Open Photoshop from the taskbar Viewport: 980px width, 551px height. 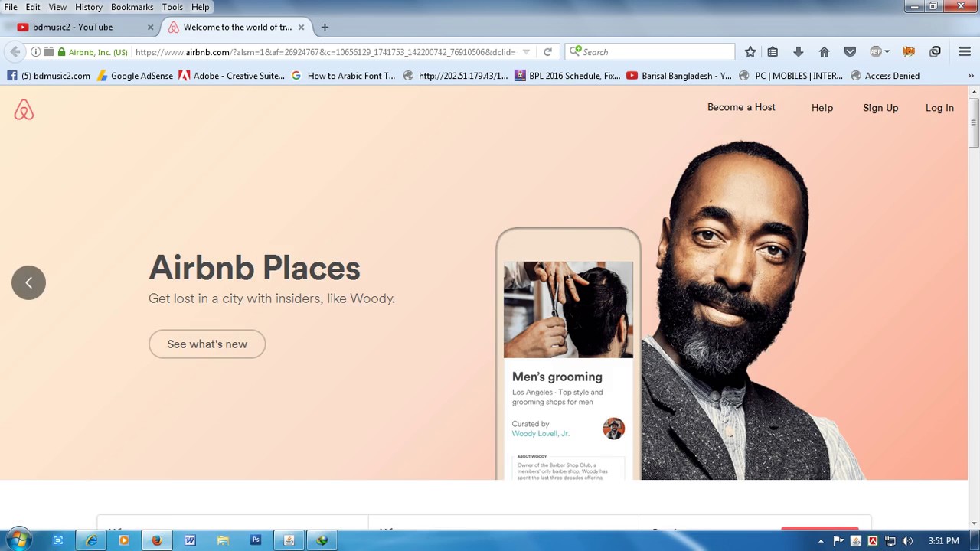256,540
